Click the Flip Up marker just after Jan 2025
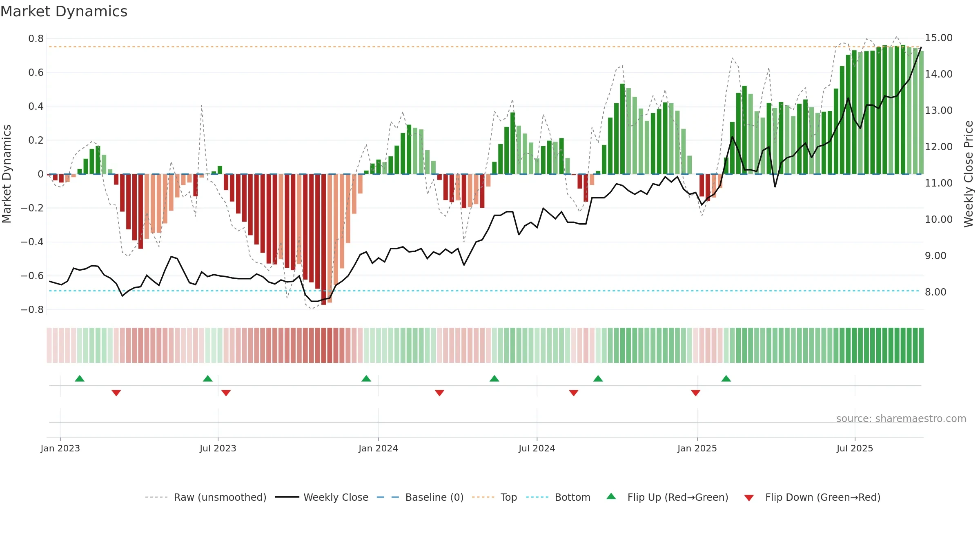This screenshot has height=551, width=980. tap(726, 378)
